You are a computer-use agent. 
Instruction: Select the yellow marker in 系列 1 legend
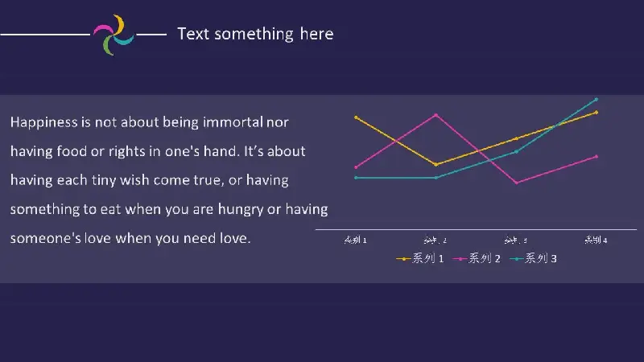(x=404, y=259)
